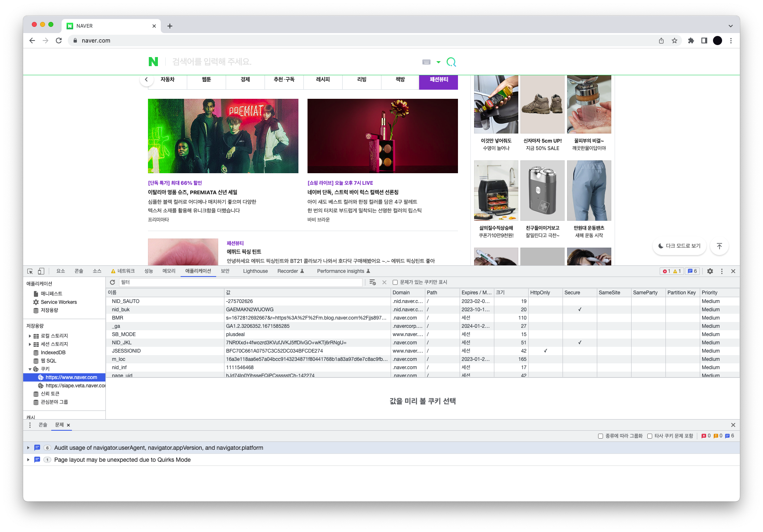
Task: Refresh the cookies table
Action: [x=112, y=282]
